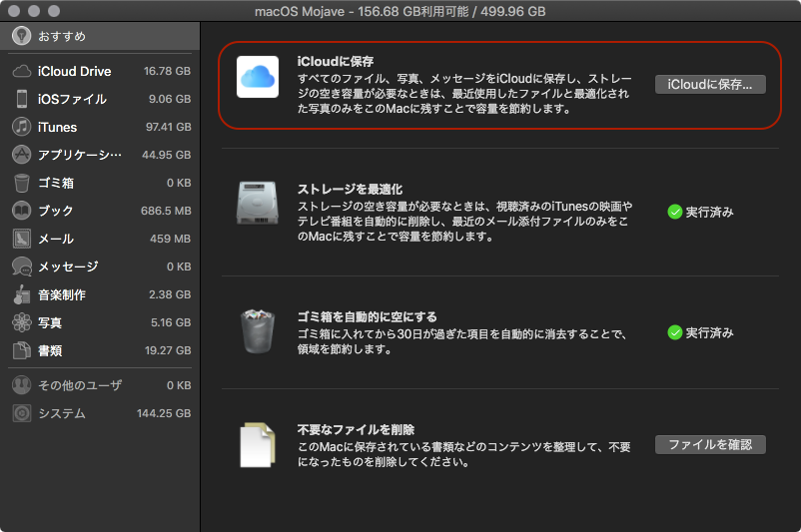Select ゴミ箱 in the sidebar

click(101, 183)
